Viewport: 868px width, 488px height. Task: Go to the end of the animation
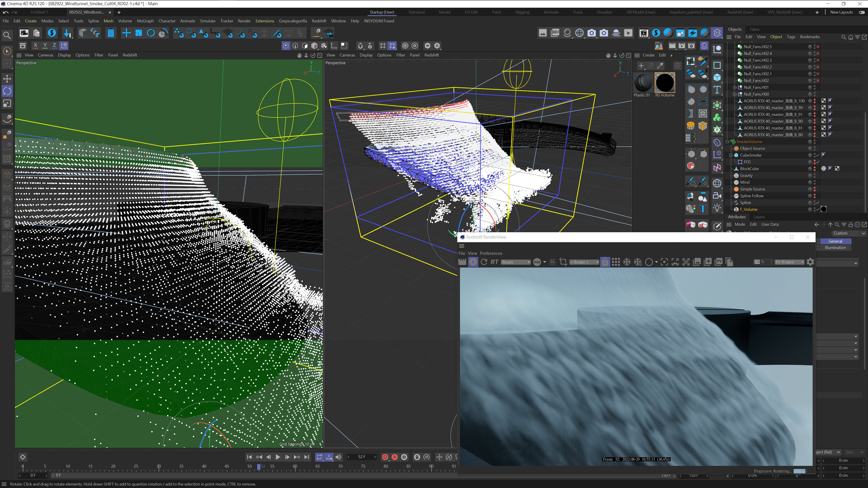click(306, 457)
